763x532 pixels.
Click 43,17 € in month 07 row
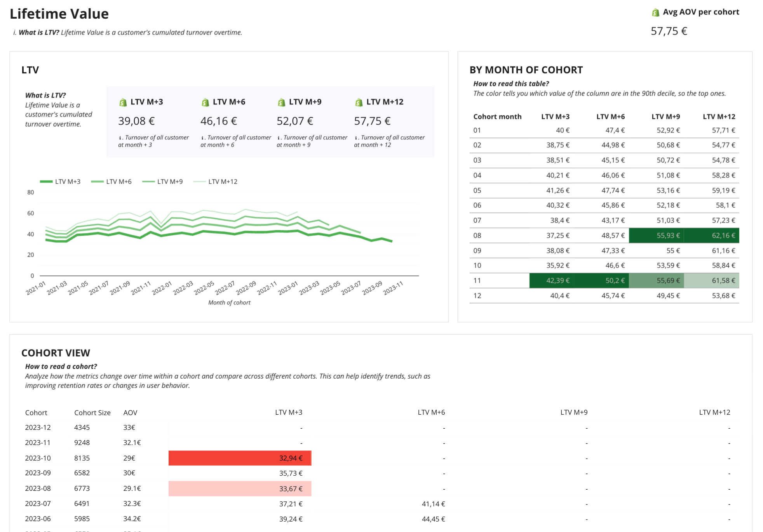[613, 221]
